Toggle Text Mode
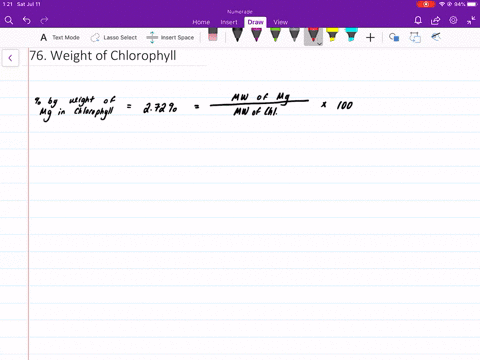 (60, 37)
